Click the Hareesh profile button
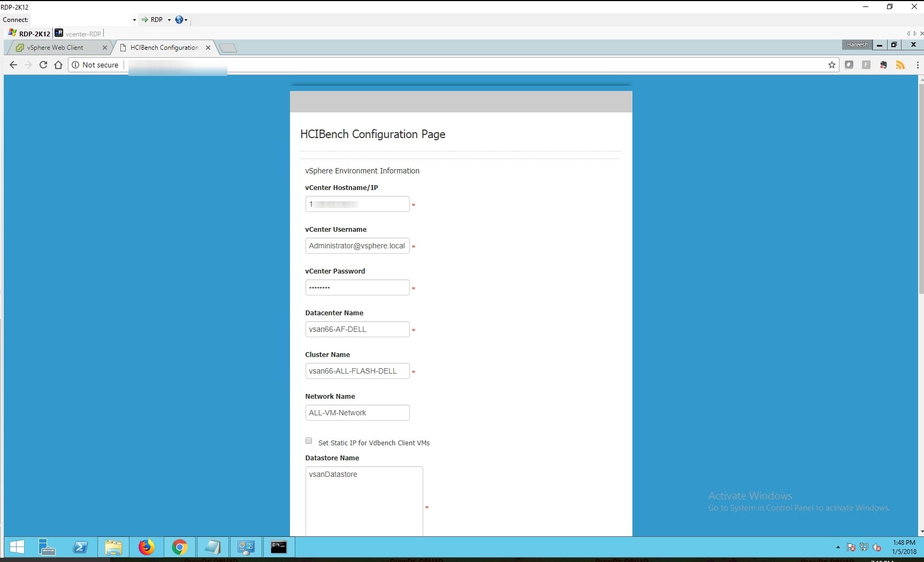The width and height of the screenshot is (924, 562). pos(857,44)
